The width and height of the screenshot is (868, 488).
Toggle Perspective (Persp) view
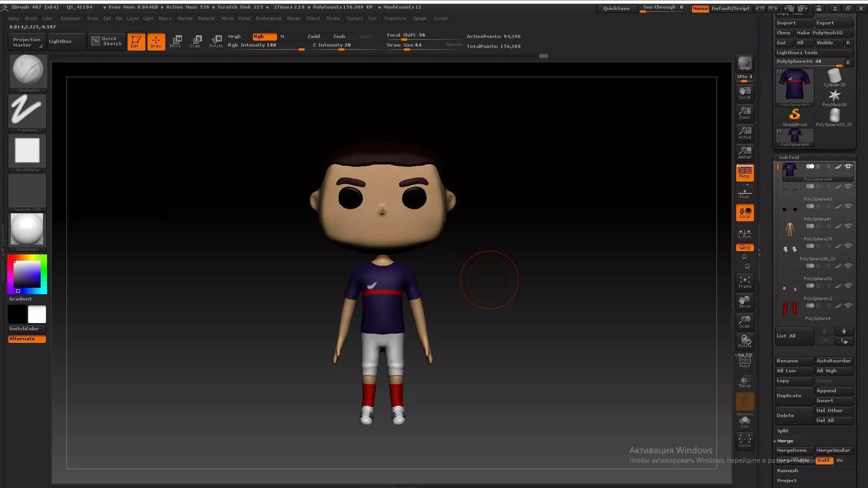pyautogui.click(x=745, y=173)
